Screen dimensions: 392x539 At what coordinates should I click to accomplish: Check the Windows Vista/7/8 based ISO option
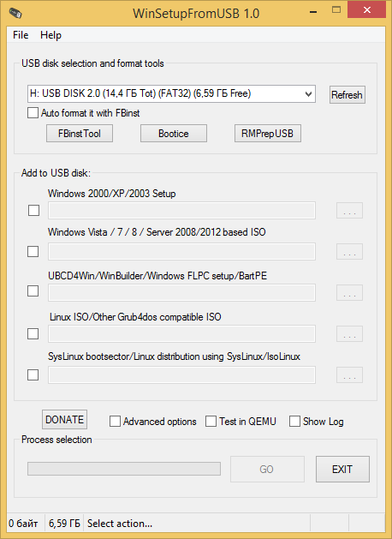click(x=33, y=251)
